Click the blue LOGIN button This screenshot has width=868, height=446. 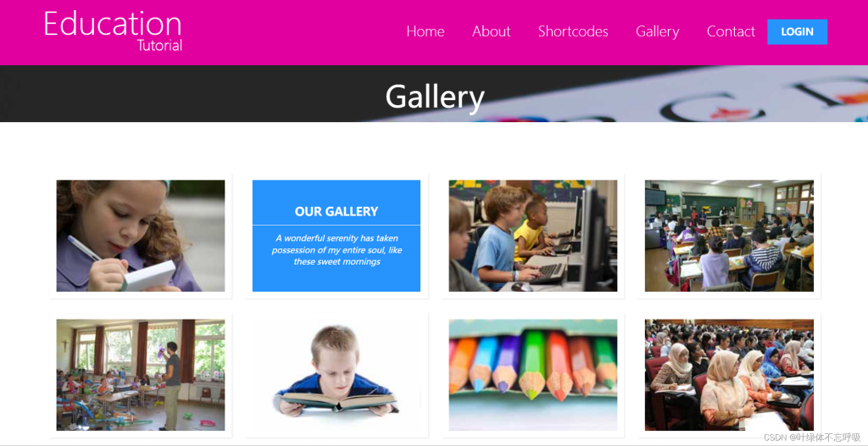click(x=797, y=31)
